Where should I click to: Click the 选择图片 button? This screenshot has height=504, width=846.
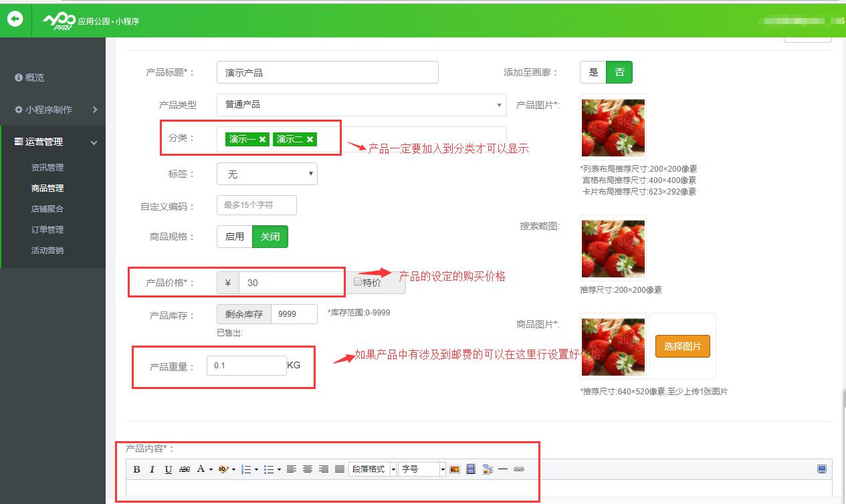(682, 346)
